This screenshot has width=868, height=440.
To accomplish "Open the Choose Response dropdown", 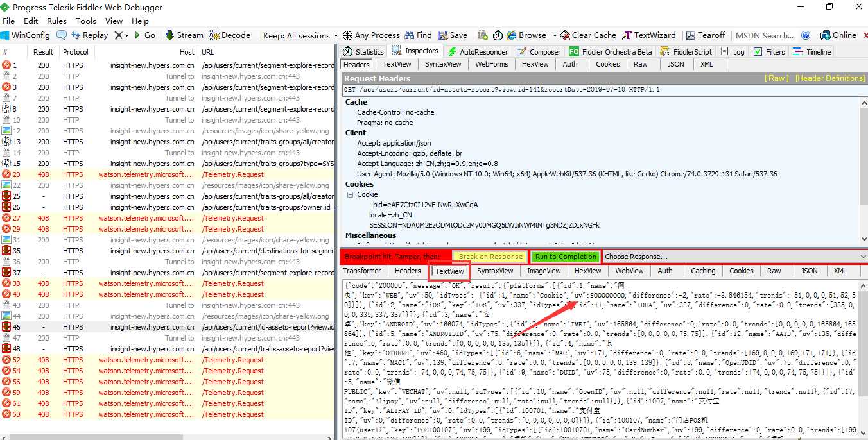I will click(735, 257).
